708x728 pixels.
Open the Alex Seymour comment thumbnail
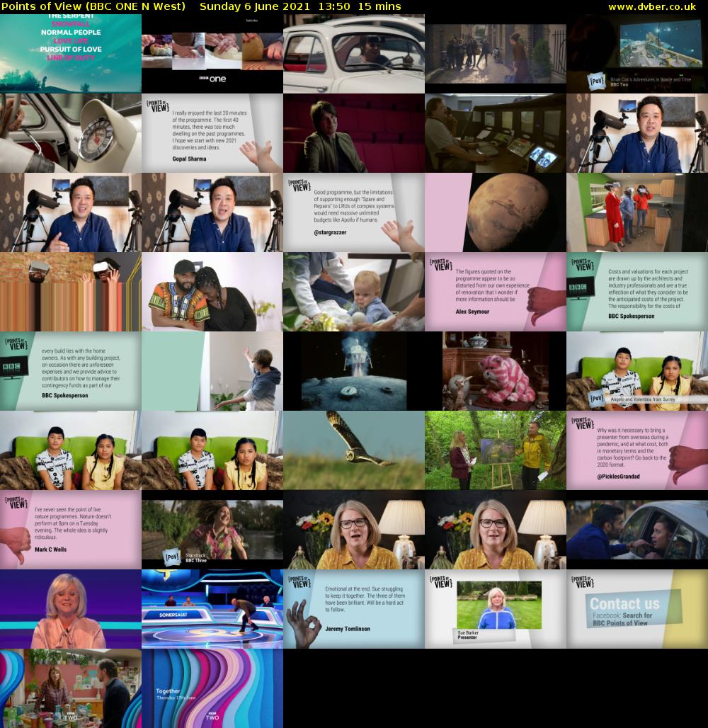coord(496,292)
